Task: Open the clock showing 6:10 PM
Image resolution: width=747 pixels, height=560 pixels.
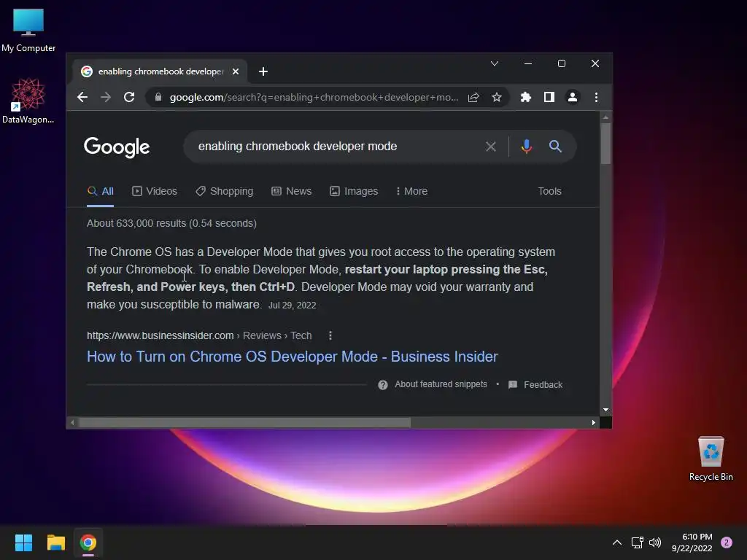Action: (692, 542)
